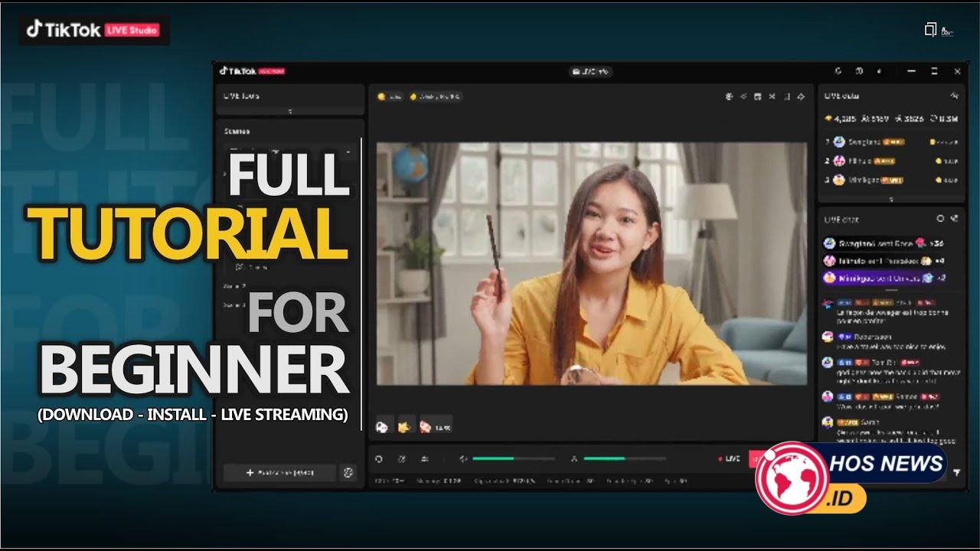The image size is (980, 551).
Task: Click the circular icon starting the control bar
Action: (x=378, y=459)
